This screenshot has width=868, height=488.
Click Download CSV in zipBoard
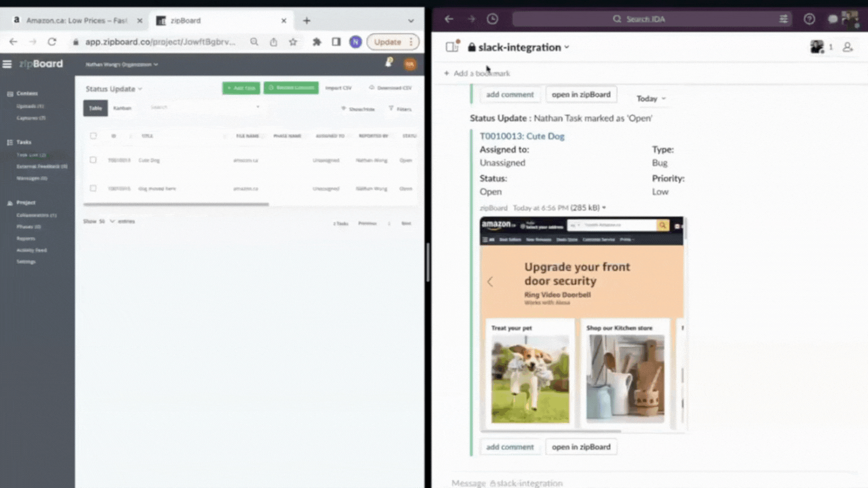[390, 88]
